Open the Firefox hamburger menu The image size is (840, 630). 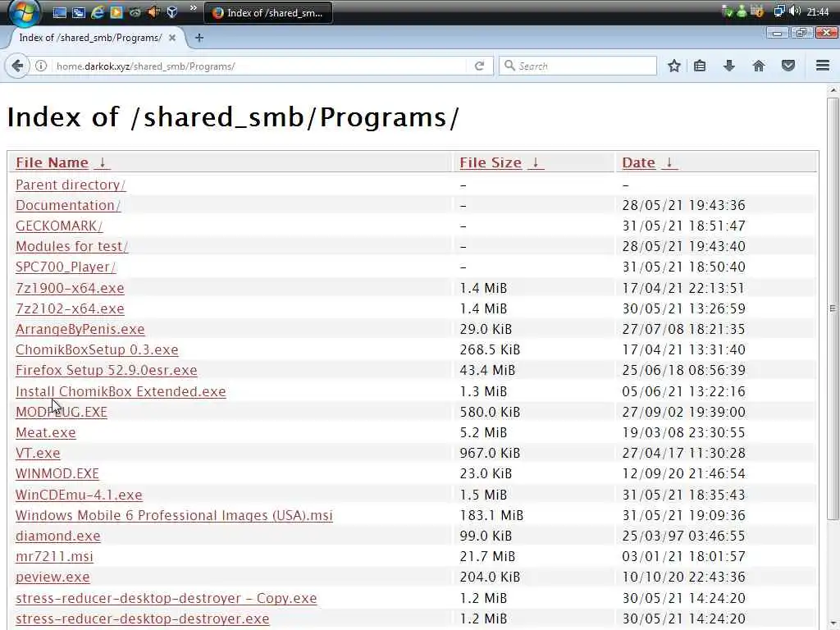click(823, 66)
